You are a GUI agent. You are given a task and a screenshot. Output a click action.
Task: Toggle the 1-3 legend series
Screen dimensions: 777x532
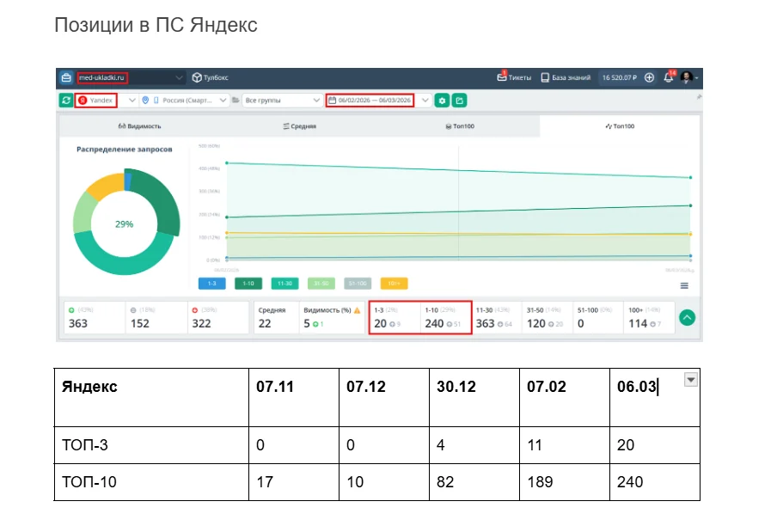(x=211, y=284)
